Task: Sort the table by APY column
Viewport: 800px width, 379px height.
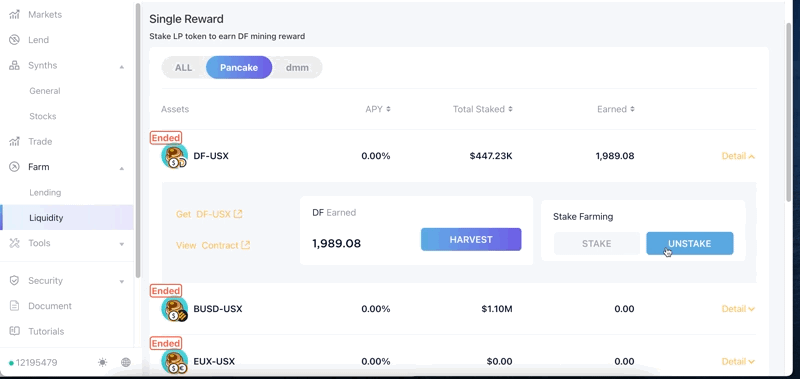Action: click(378, 109)
